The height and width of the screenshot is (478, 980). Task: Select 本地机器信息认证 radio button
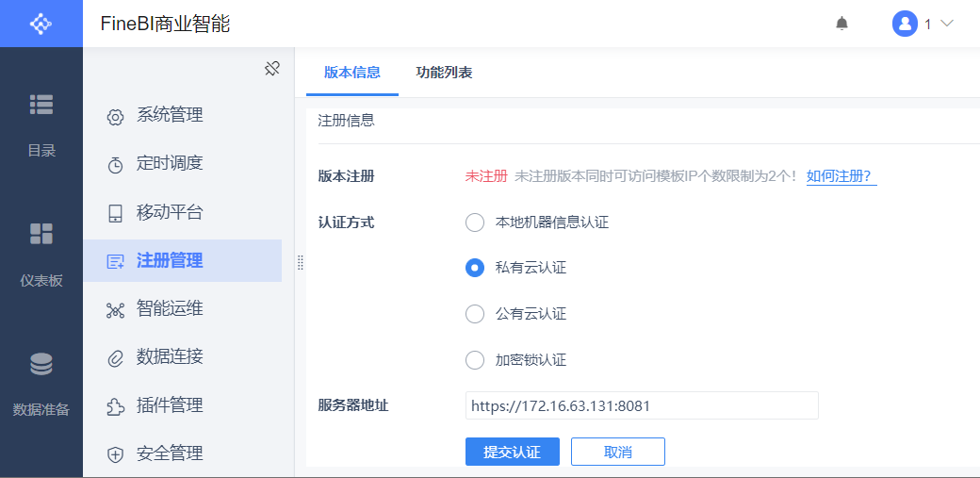pyautogui.click(x=475, y=223)
